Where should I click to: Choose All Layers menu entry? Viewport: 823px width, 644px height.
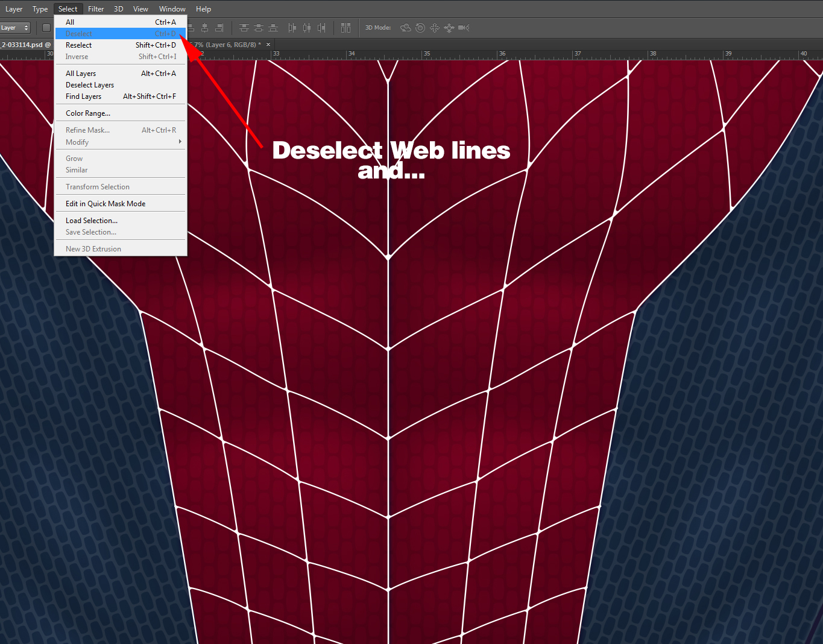pyautogui.click(x=121, y=74)
